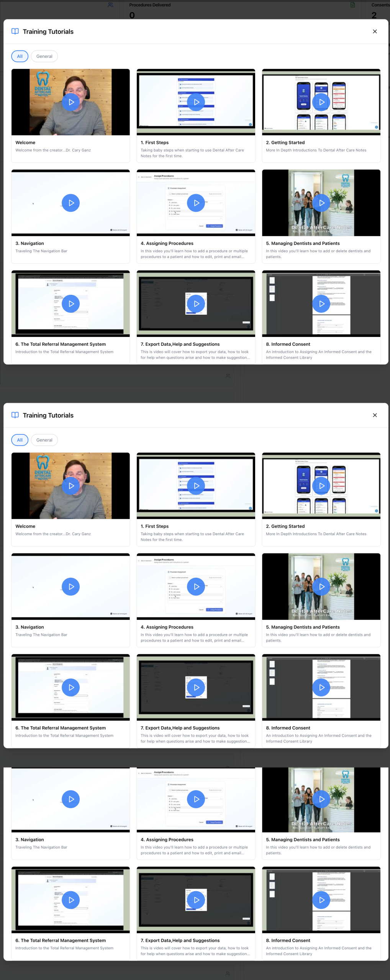Close the topmost Training Tutorials dialog
The width and height of the screenshot is (390, 980).
(375, 31)
